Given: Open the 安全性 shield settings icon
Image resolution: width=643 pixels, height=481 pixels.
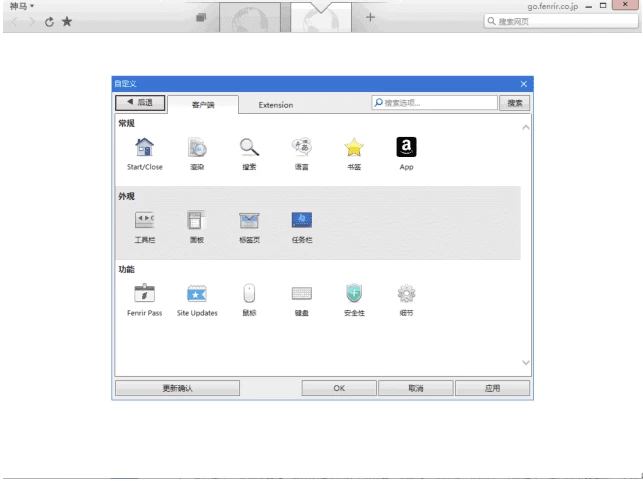Looking at the screenshot, I should coord(354,294).
